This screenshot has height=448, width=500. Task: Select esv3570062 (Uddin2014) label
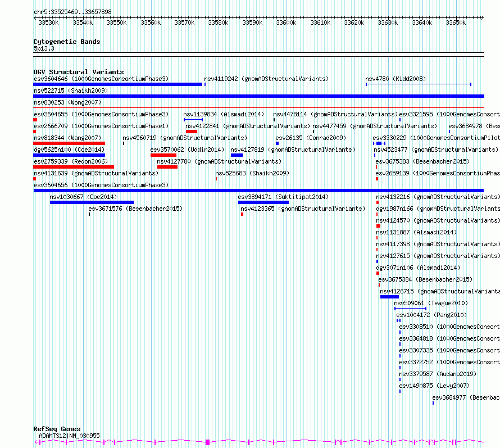187,150
